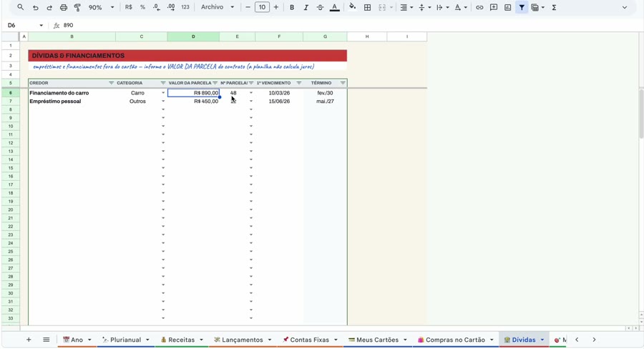Toggle bold formatting
Screen dimensions: 644x349
[x=292, y=7]
